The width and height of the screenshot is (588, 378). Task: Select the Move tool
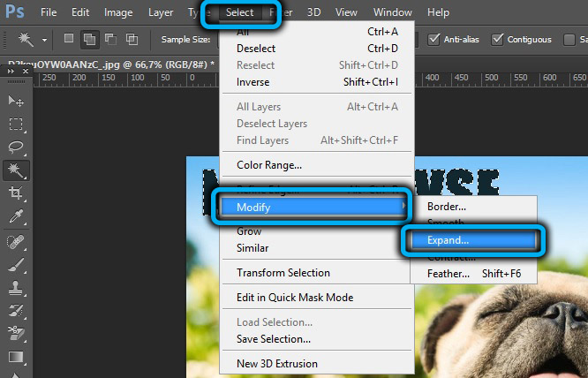point(16,101)
